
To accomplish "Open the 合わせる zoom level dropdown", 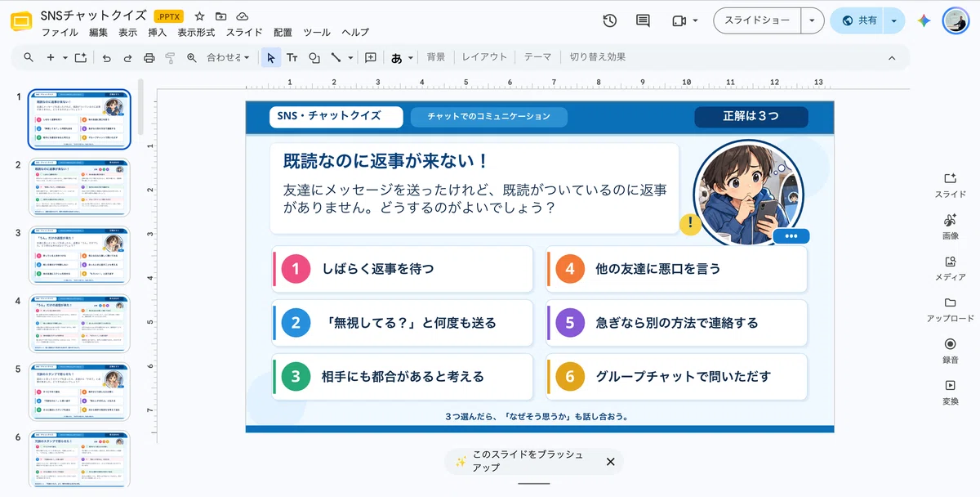I will 228,57.
